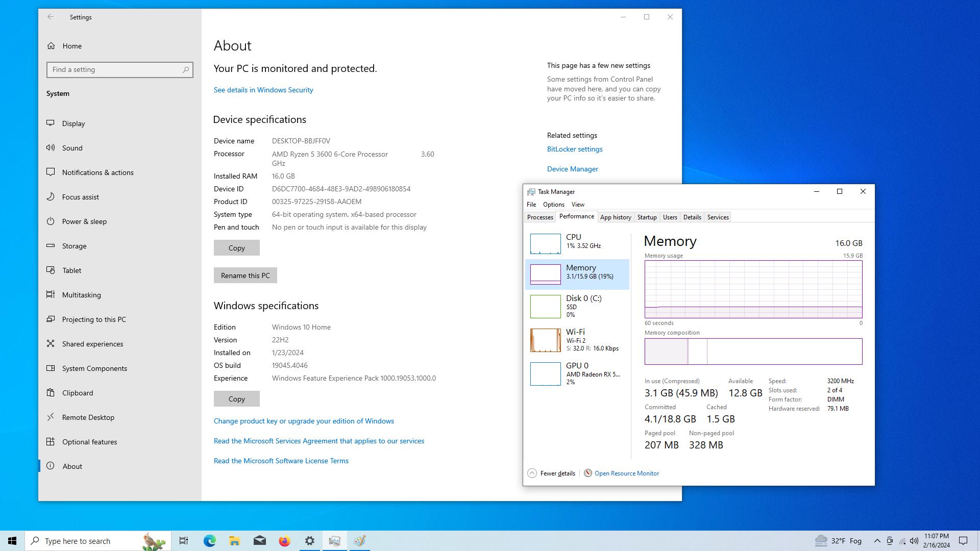Open Device Manager link
The image size is (980, 551).
(572, 169)
